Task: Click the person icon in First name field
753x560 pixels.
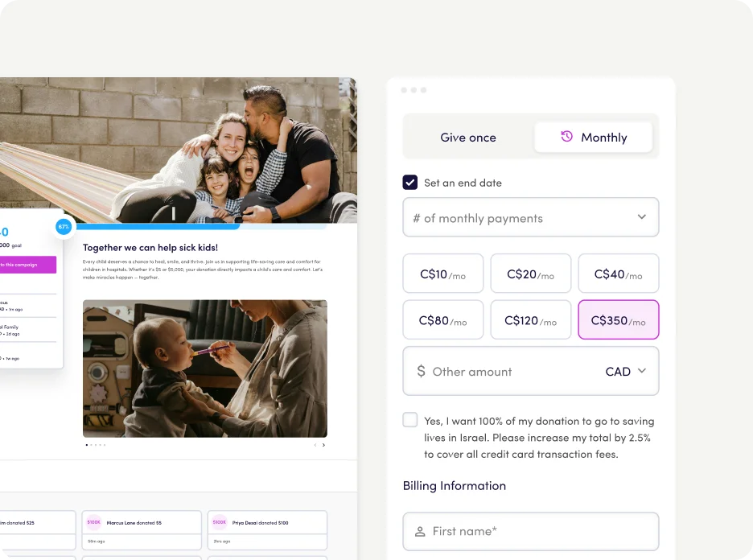Action: click(420, 532)
